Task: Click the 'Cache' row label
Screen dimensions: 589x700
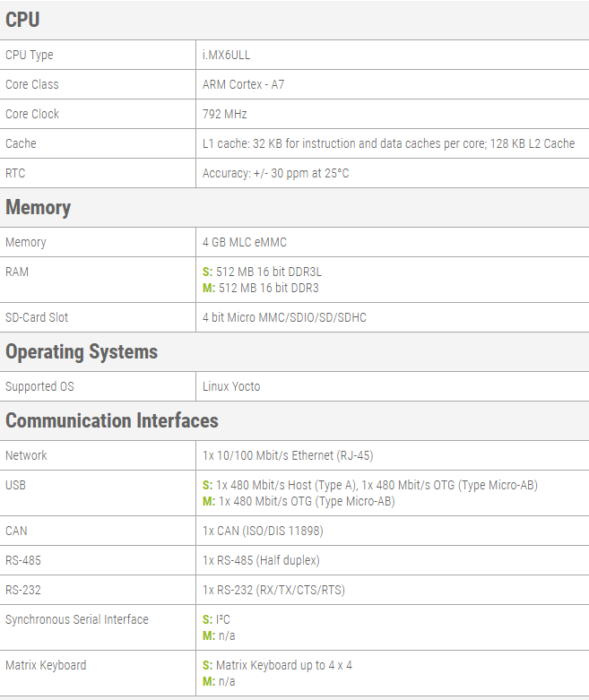Action: click(21, 143)
